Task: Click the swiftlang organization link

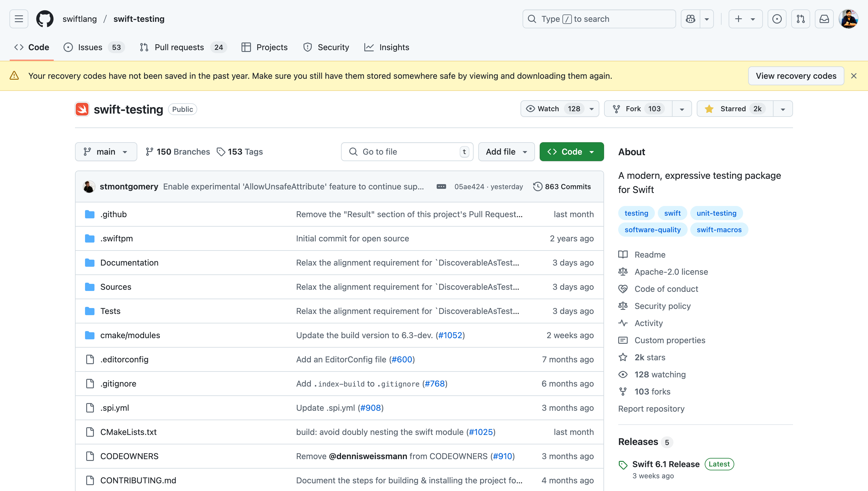Action: click(x=80, y=19)
